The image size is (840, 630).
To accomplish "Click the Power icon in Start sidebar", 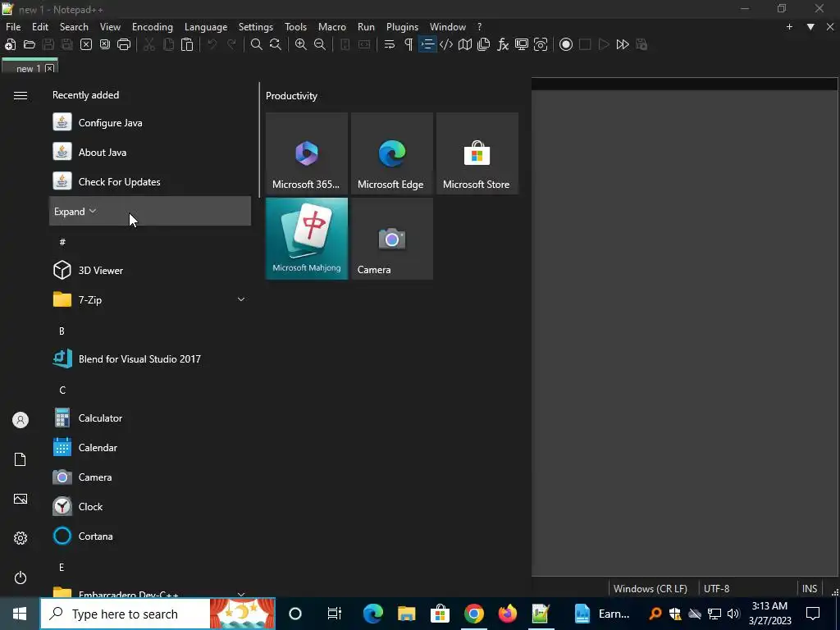I will (x=21, y=577).
